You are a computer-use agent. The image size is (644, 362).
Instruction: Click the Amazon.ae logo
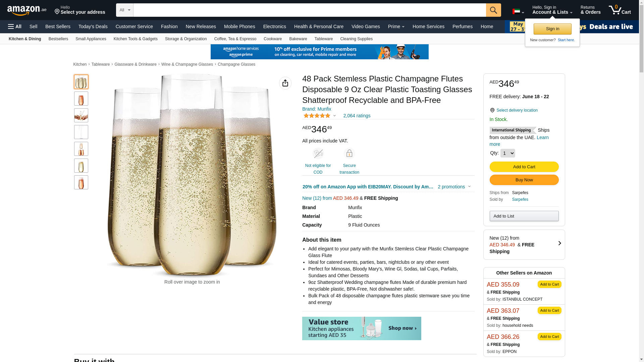click(27, 10)
